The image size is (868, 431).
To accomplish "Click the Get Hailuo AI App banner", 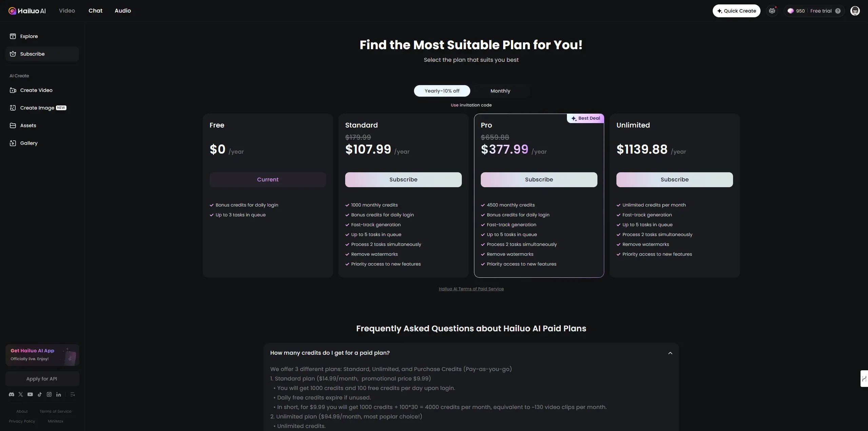I will click(42, 355).
